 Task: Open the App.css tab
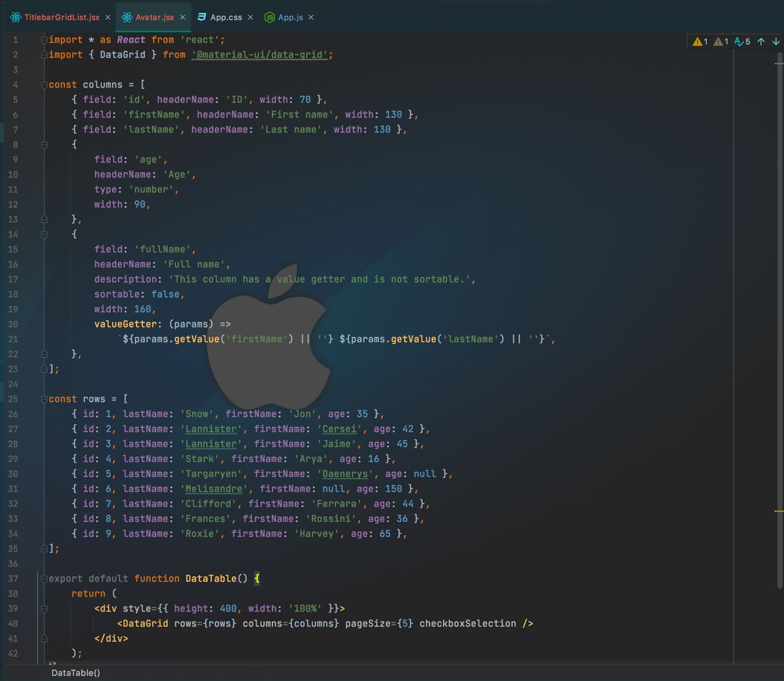226,17
